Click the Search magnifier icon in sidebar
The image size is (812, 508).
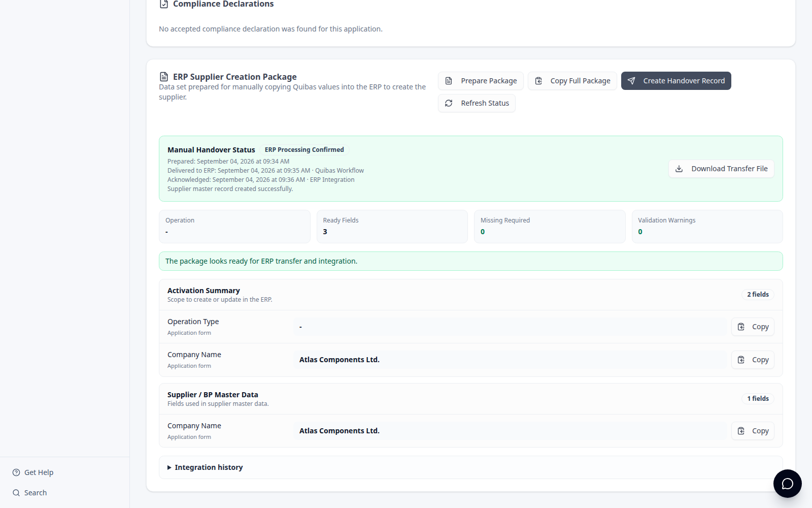(16, 493)
